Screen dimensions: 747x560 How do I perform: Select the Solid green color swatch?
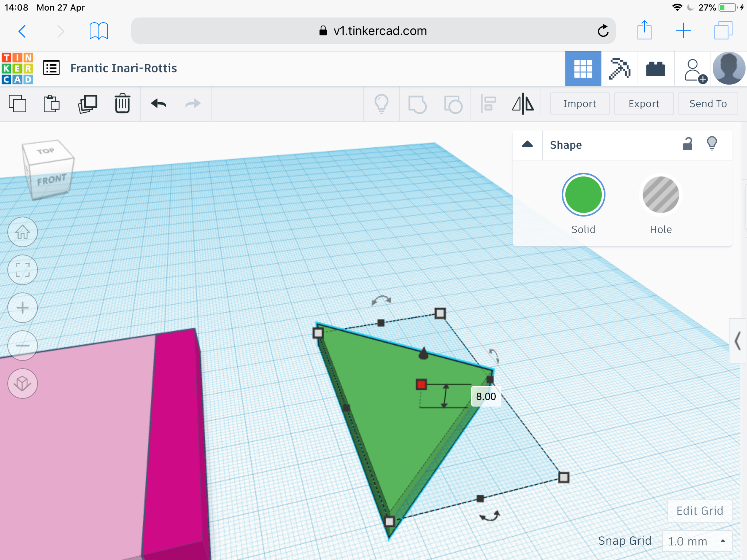pyautogui.click(x=583, y=195)
